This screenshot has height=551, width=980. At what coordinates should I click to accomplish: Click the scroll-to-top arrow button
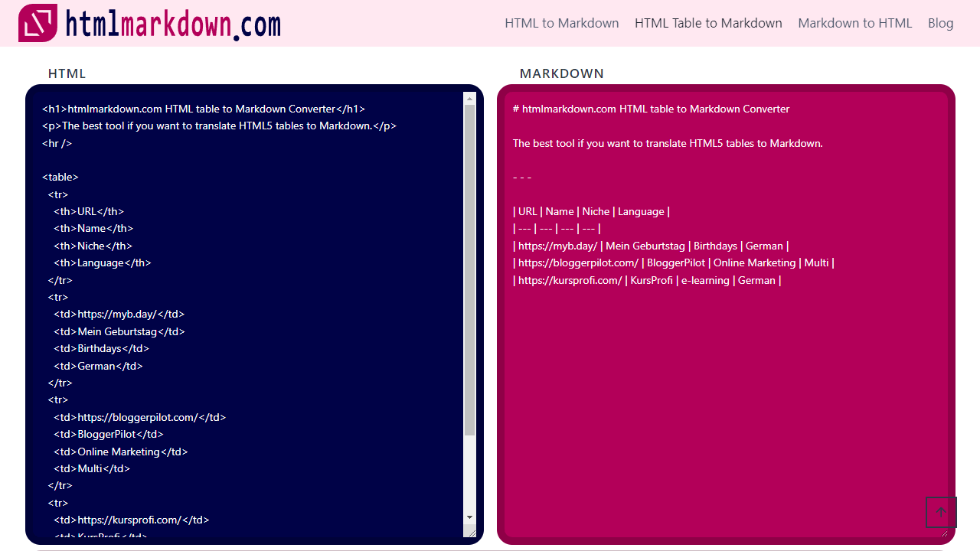[941, 512]
